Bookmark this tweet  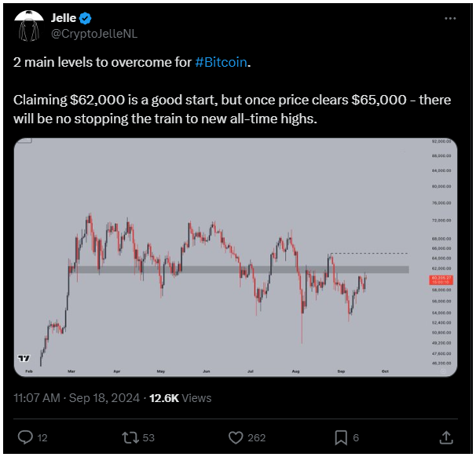(x=341, y=437)
